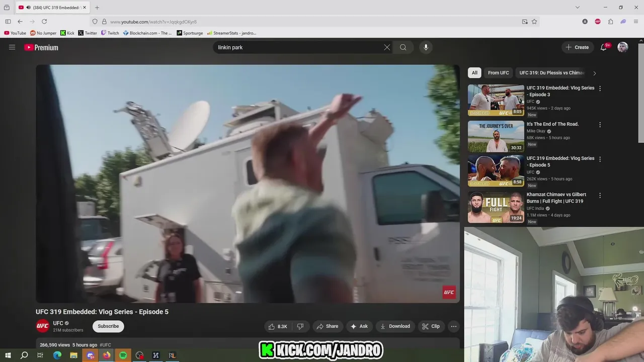
Task: Open Microsoft Edge from the taskbar
Action: pyautogui.click(x=57, y=355)
